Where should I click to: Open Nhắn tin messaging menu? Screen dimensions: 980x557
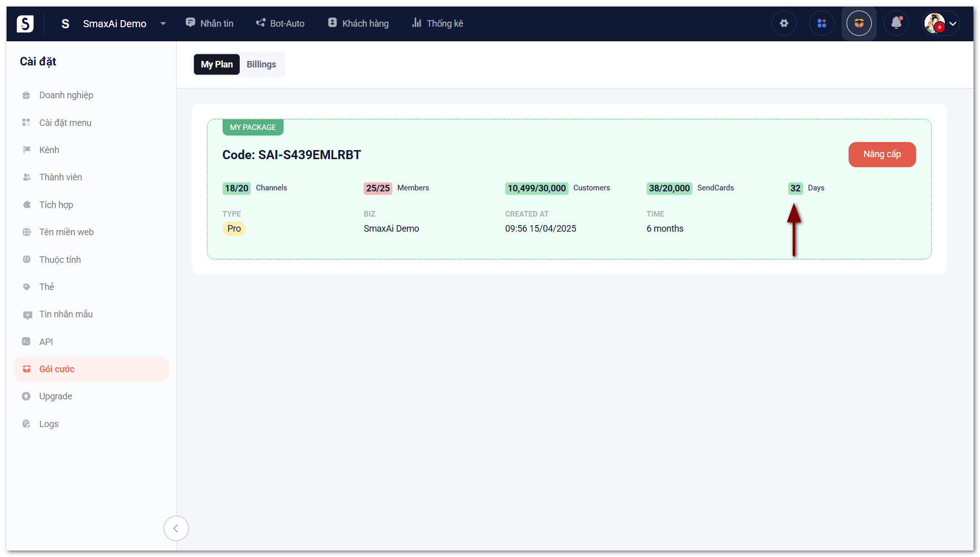click(209, 23)
